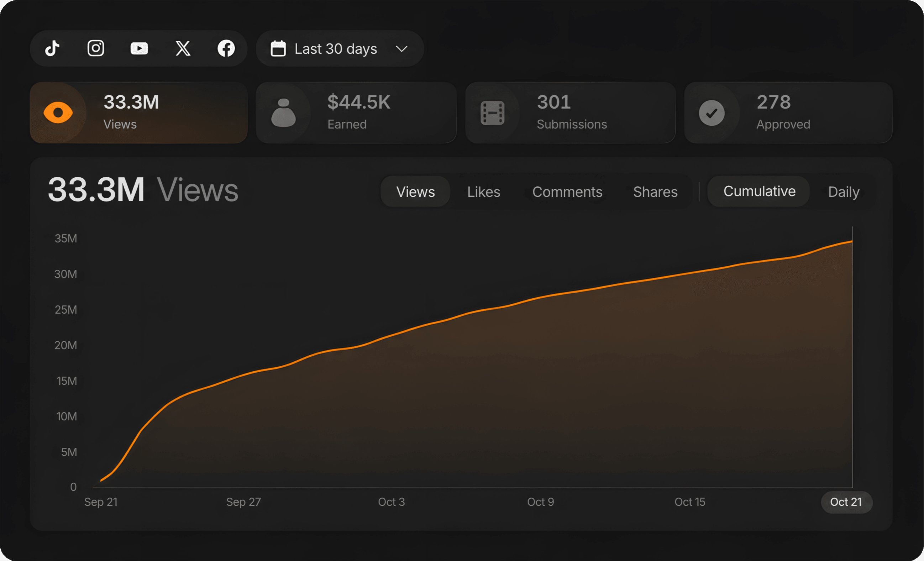924x561 pixels.
Task: Click the money bag Earned icon
Action: tap(283, 112)
